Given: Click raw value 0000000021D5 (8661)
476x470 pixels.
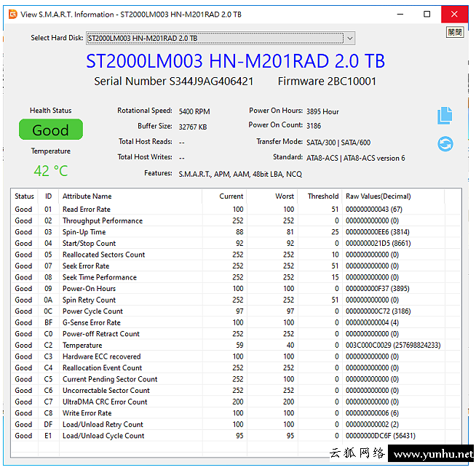Looking at the screenshot, I should 378,243.
